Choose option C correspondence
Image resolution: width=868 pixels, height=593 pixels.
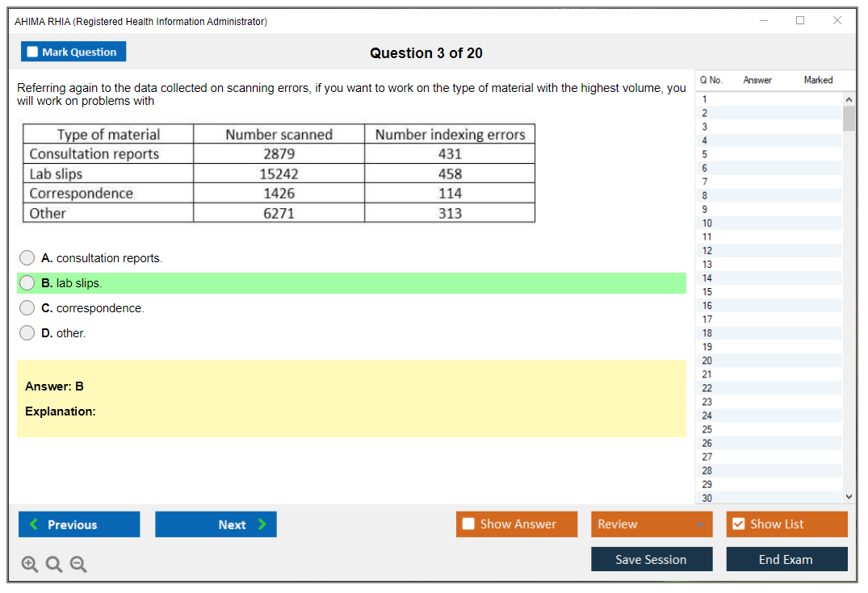(x=27, y=308)
